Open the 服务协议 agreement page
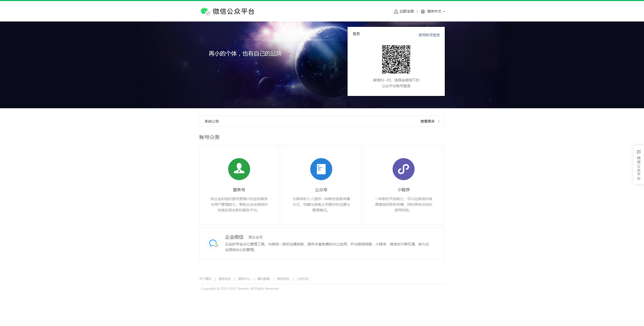 225,279
